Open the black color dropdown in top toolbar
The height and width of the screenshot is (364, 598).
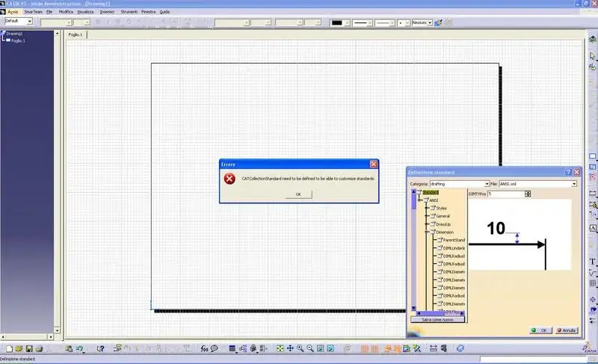[347, 23]
